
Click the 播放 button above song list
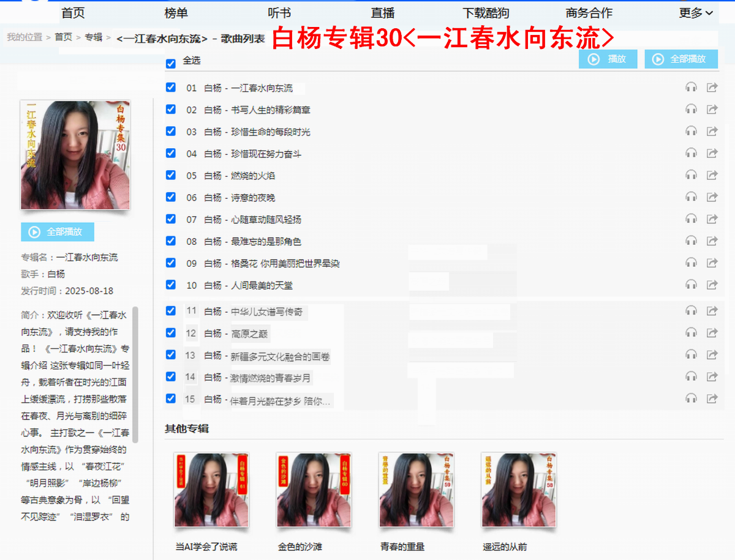(x=608, y=59)
